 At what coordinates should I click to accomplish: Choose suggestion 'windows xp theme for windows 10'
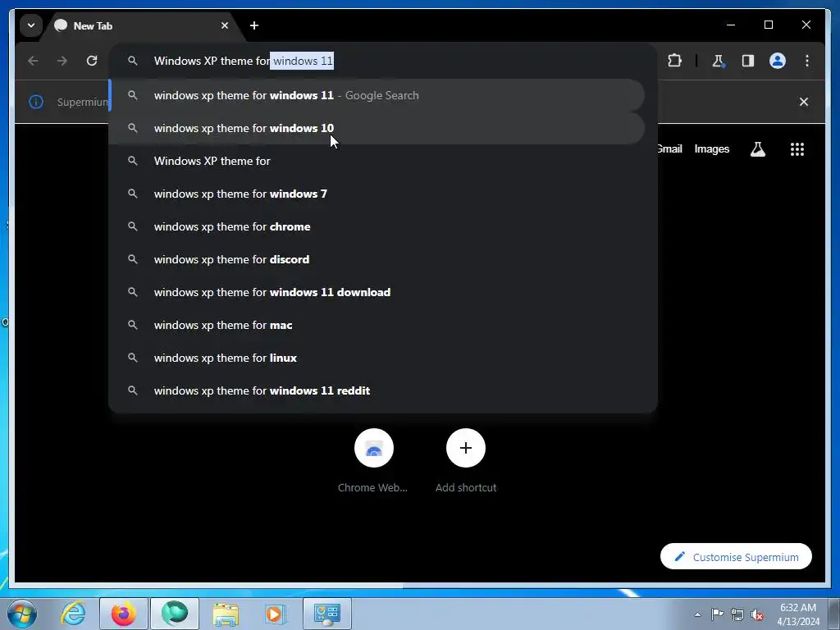[x=377, y=128]
